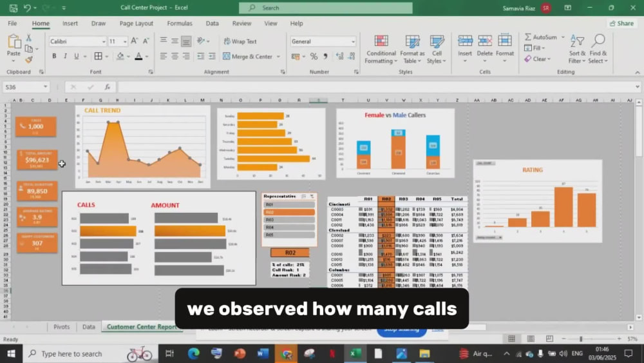
Task: Toggle Underline formatting
Action: [77, 56]
